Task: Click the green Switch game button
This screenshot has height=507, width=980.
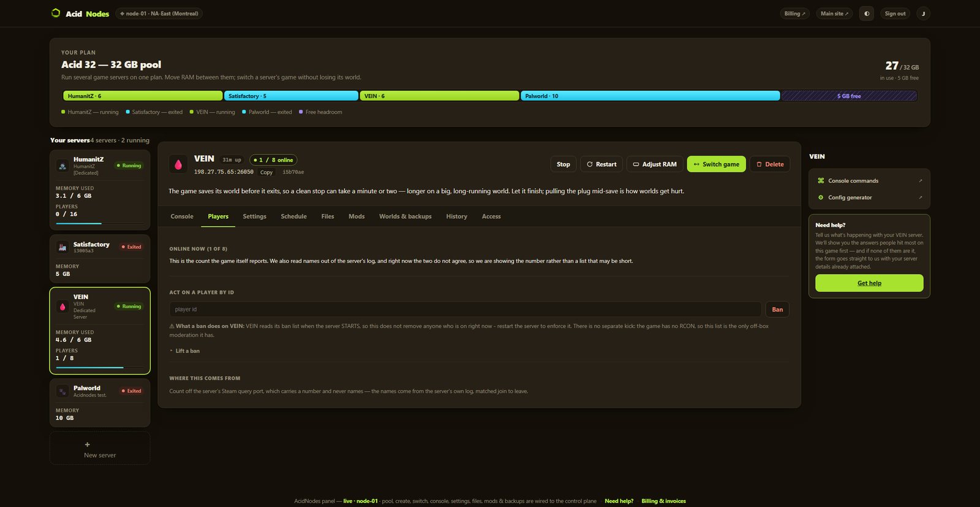Action: tap(717, 164)
